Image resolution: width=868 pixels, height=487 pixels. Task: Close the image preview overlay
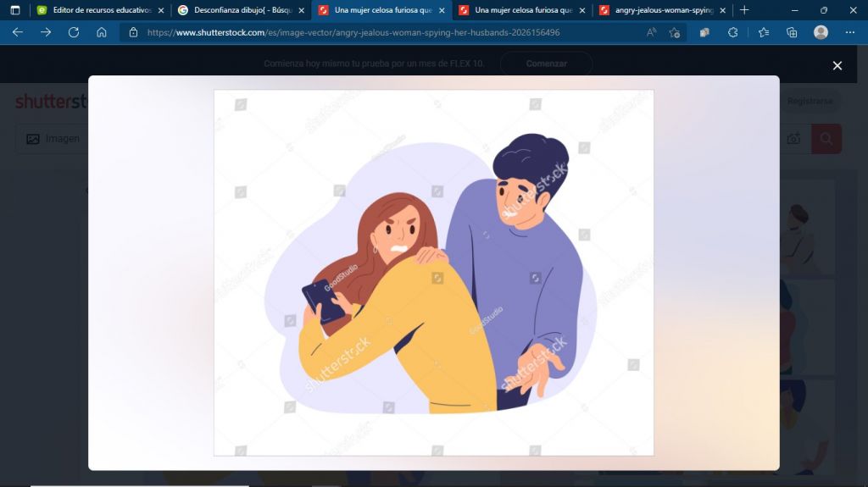click(x=837, y=66)
